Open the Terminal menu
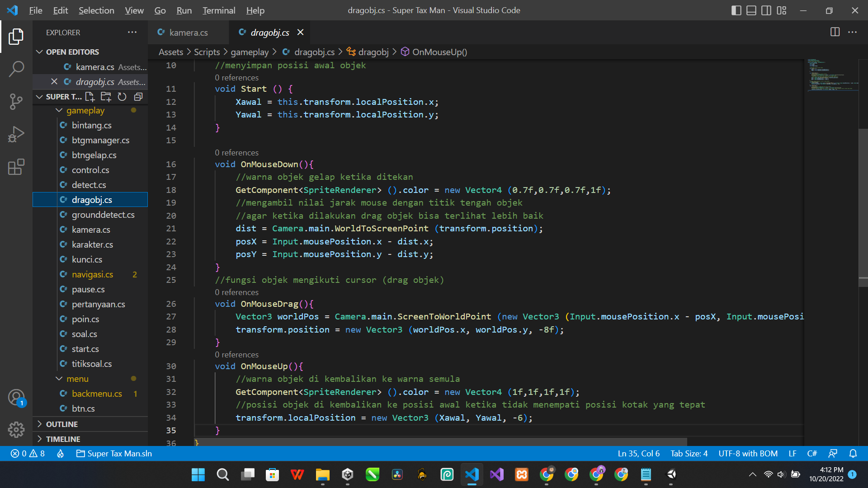This screenshot has height=488, width=868. (x=218, y=10)
